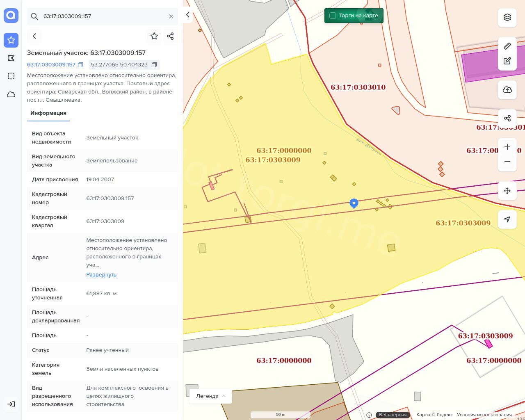Open the map layers panel
This screenshot has height=420, width=525.
point(507,17)
